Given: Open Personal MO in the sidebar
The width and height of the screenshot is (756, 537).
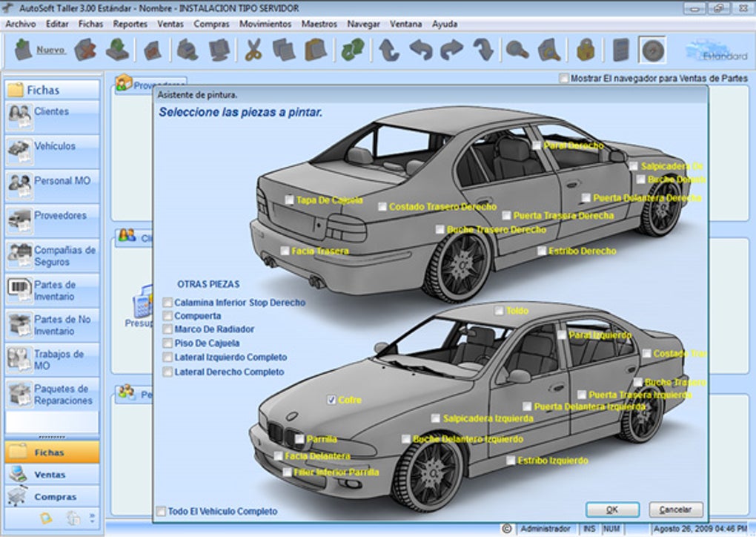Looking at the screenshot, I should 52,185.
